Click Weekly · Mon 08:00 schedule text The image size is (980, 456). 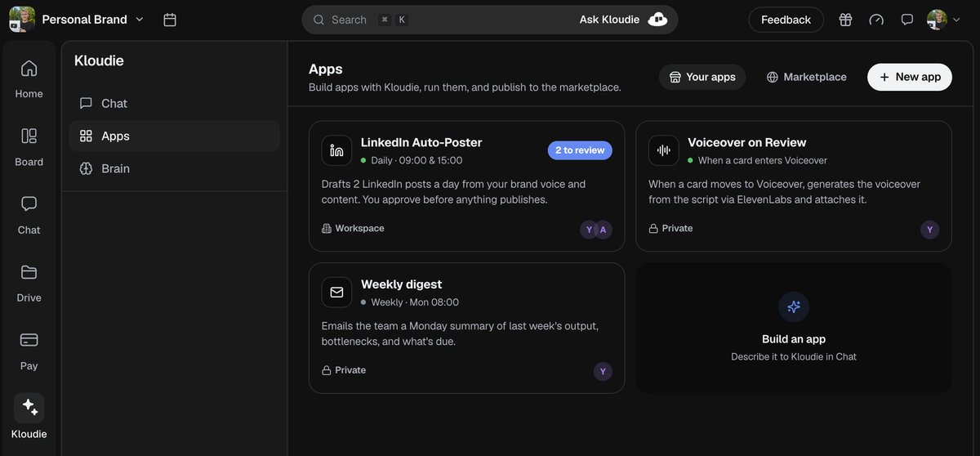pyautogui.click(x=415, y=302)
